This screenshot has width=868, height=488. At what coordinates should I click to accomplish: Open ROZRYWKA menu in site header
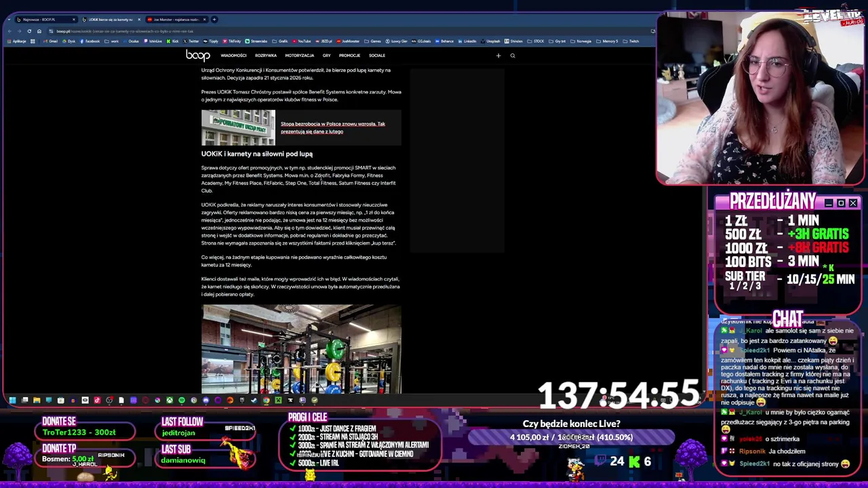coord(266,56)
